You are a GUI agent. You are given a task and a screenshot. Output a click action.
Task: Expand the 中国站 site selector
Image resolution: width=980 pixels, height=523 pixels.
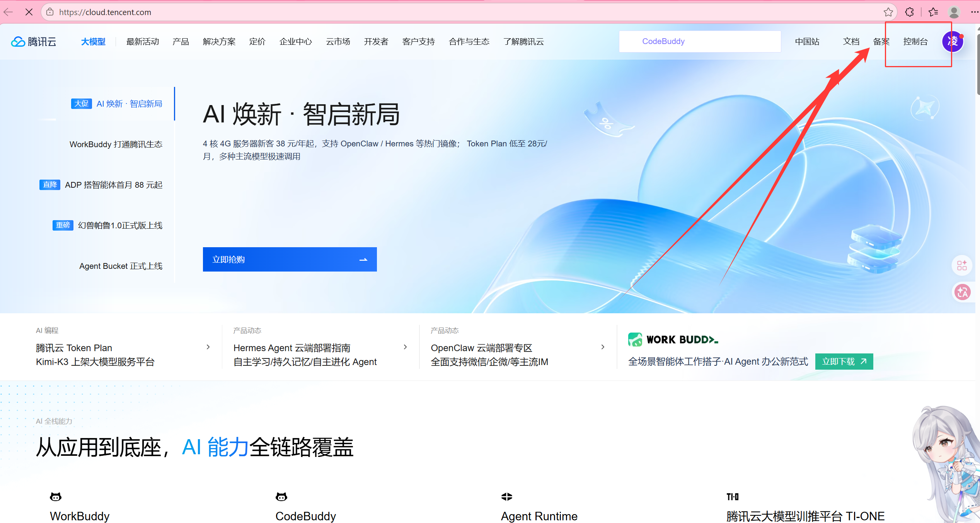pos(807,41)
